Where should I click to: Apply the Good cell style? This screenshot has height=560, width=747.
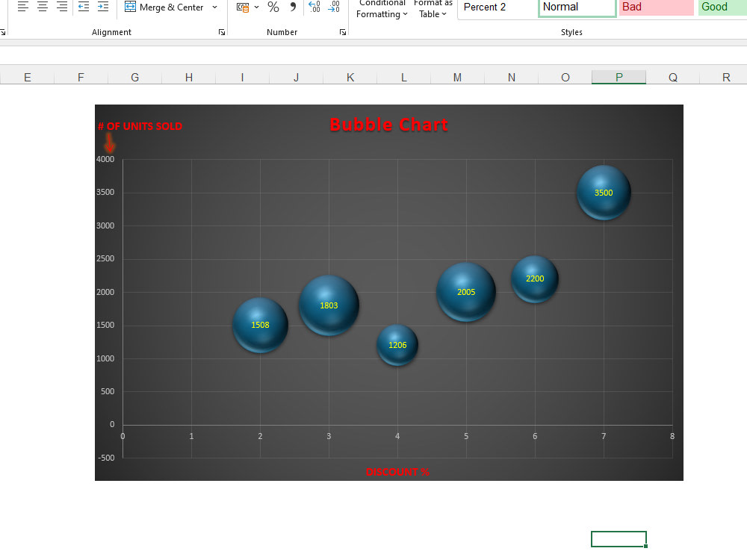point(722,7)
